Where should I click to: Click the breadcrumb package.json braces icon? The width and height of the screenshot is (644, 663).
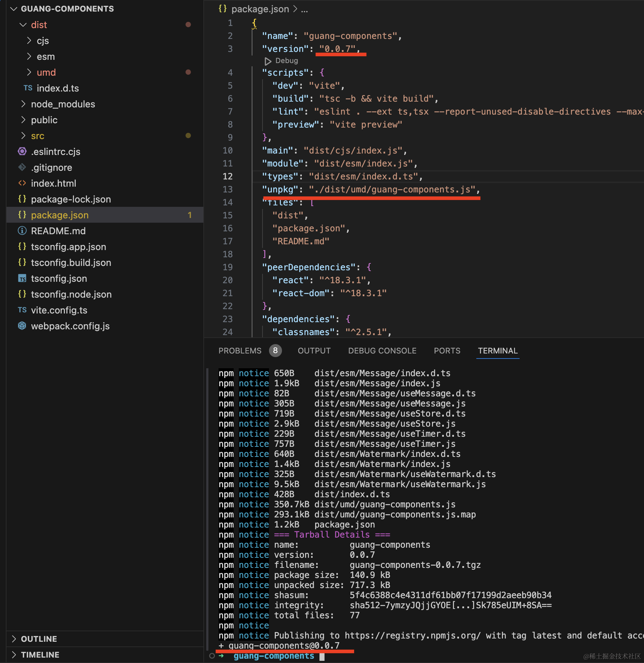222,9
